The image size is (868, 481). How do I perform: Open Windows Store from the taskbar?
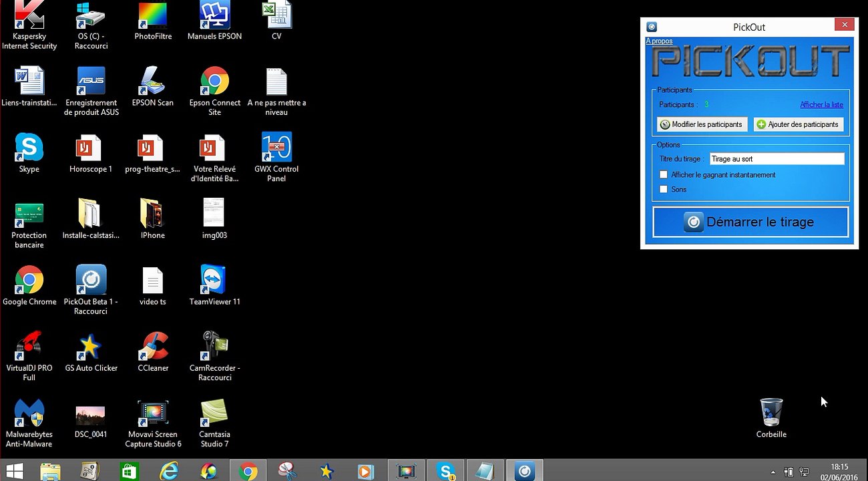tap(129, 471)
